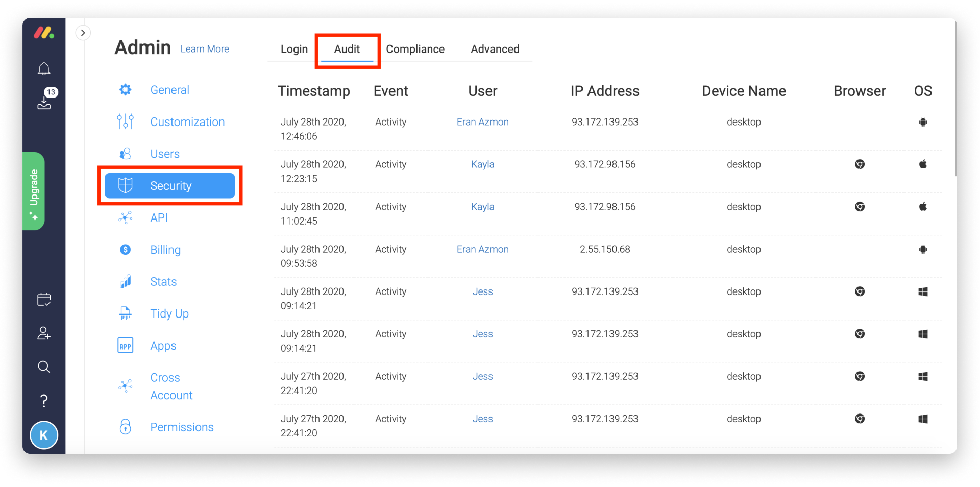Open Kayla user link at 12:23:15
980x487 pixels.
point(482,164)
